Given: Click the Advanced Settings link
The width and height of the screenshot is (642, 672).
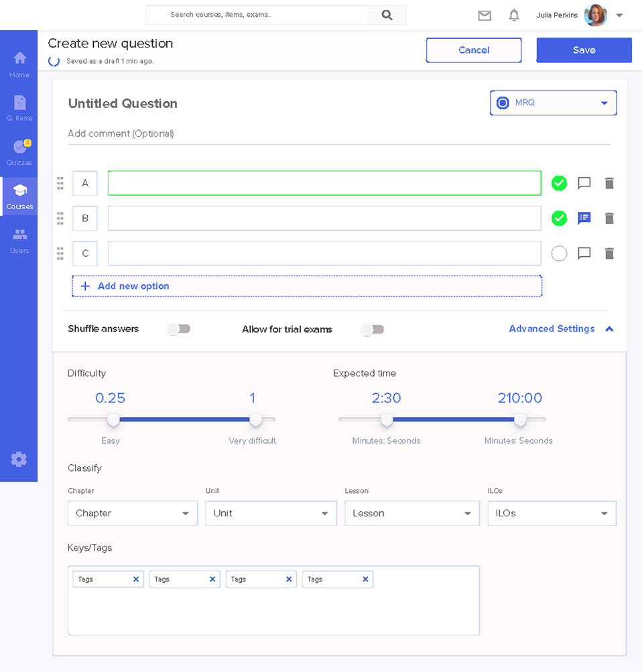Looking at the screenshot, I should (x=552, y=329).
